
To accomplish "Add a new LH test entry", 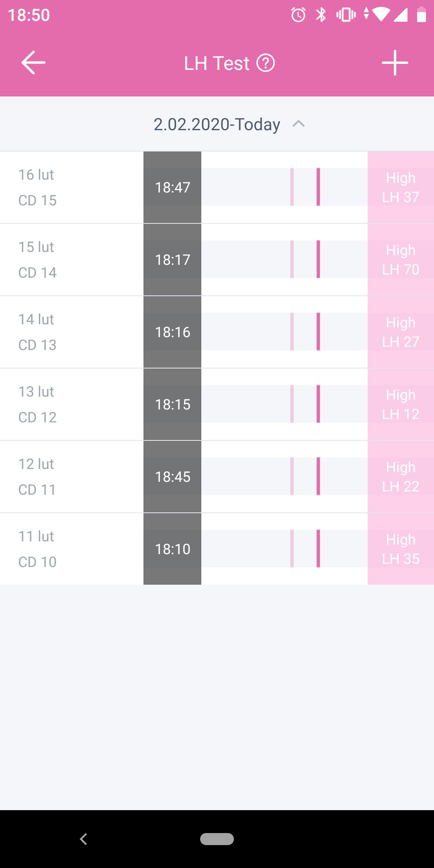I will (x=395, y=63).
